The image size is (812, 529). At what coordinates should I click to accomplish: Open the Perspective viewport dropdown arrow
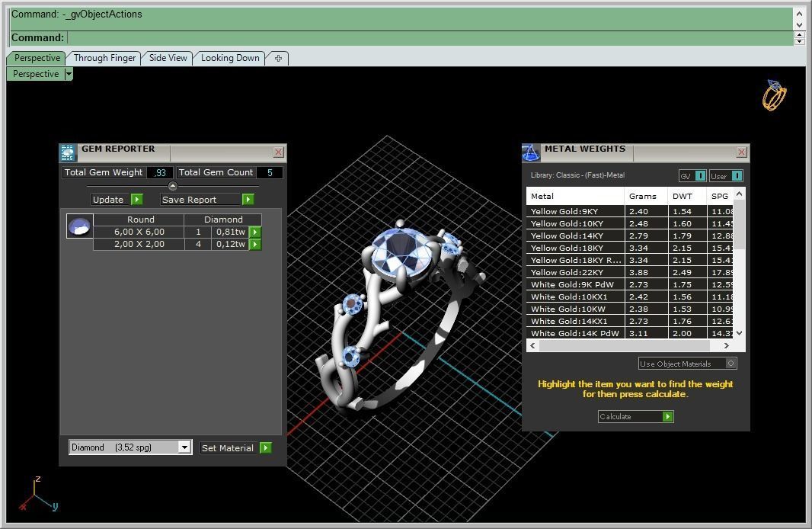coord(69,74)
